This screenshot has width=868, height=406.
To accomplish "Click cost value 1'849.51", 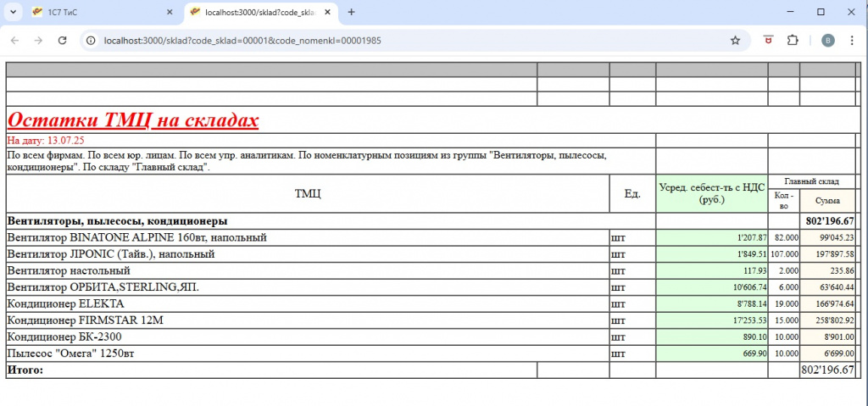I will (x=752, y=254).
